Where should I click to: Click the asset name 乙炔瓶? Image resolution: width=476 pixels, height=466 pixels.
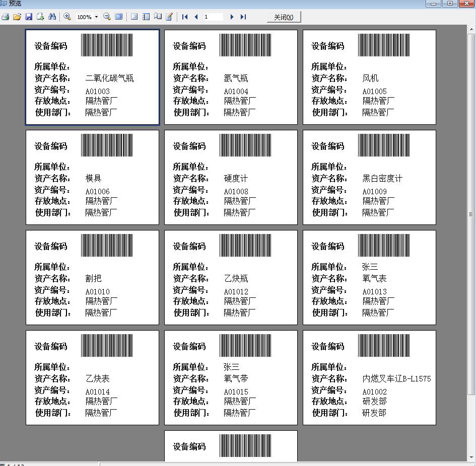click(236, 278)
